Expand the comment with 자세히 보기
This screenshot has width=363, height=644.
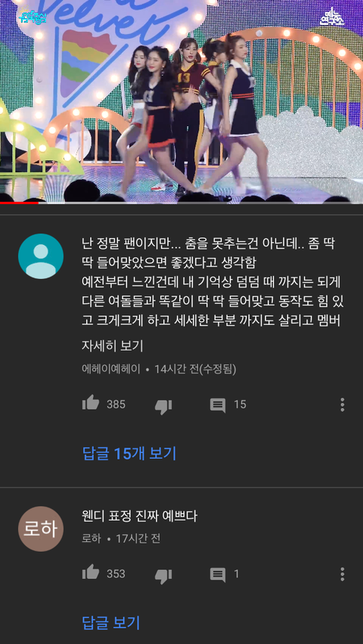(x=112, y=346)
